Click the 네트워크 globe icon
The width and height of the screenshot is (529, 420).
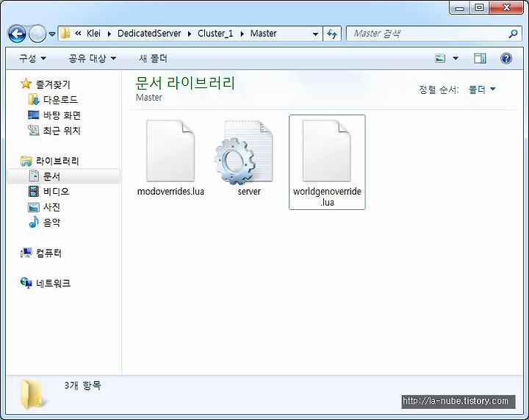click(x=26, y=283)
